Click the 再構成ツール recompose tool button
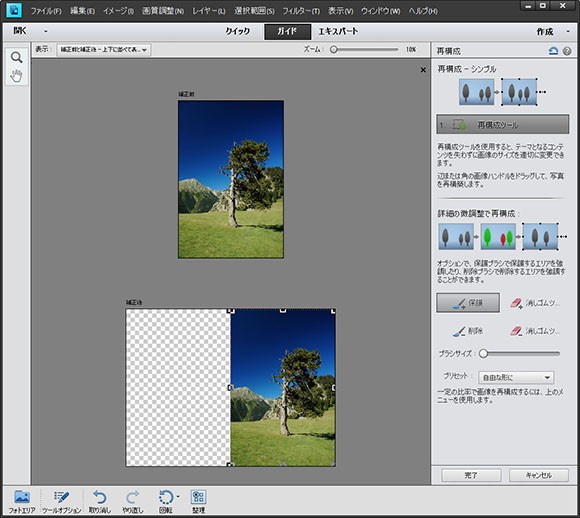 503,124
